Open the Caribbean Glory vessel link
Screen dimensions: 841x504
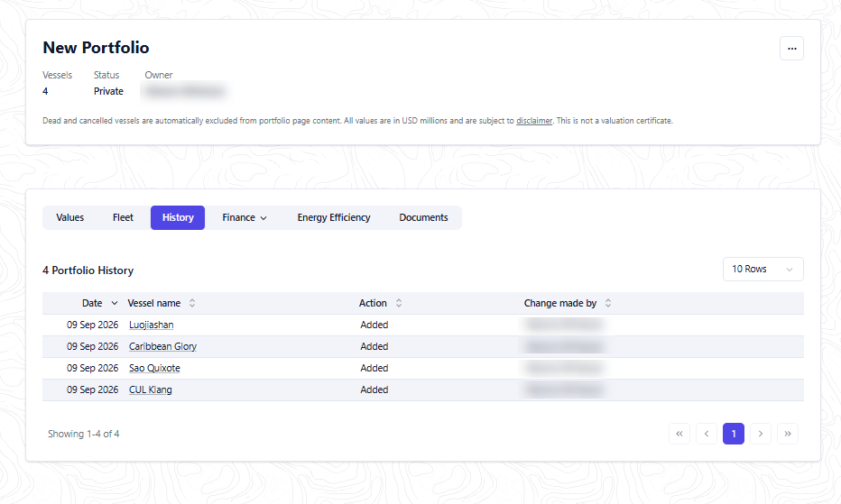(162, 346)
